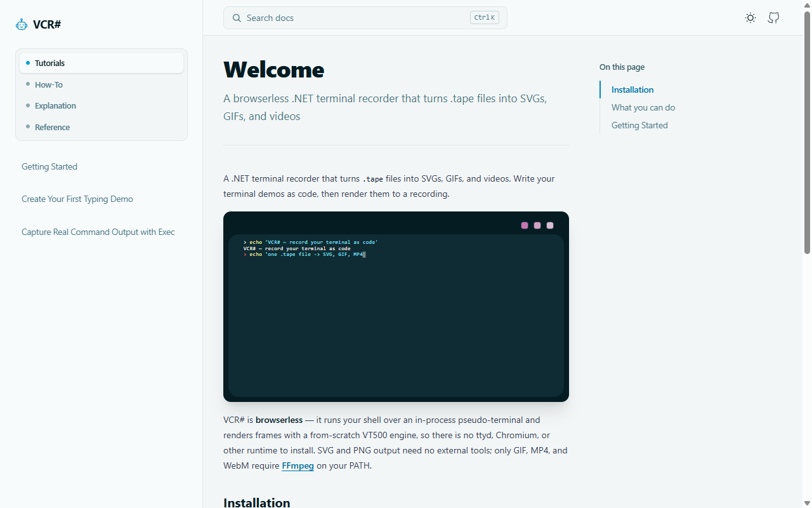Open Create Your First Typing Demo
This screenshot has height=508, width=812.
[x=77, y=199]
